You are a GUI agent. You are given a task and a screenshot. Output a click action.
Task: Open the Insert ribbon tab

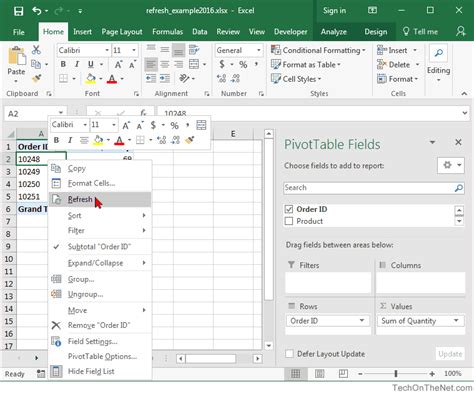point(82,32)
